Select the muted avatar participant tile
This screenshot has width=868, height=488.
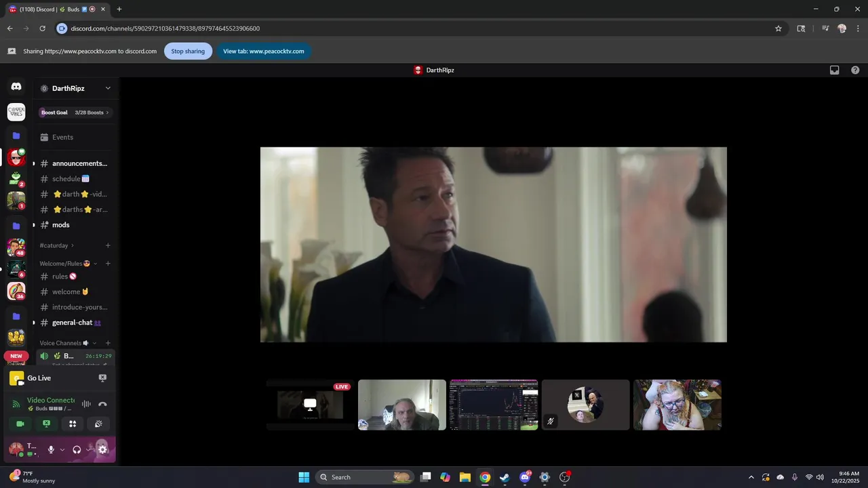click(x=586, y=405)
